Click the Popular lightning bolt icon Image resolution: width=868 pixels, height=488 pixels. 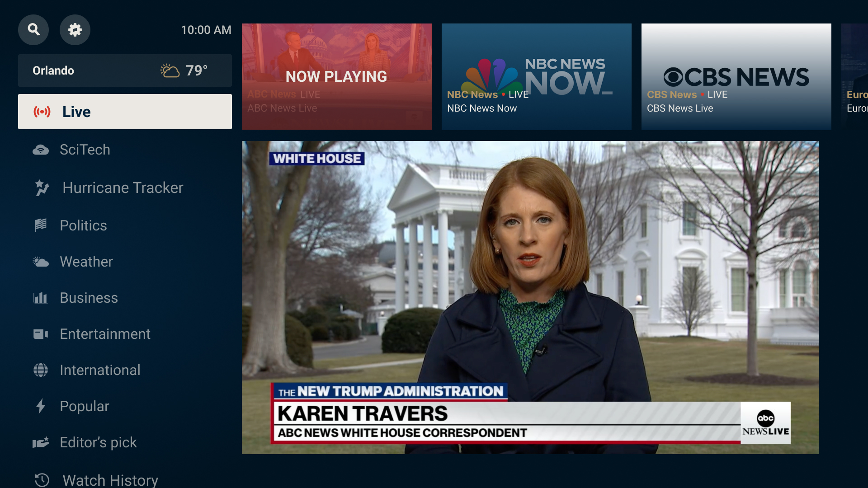(x=41, y=406)
